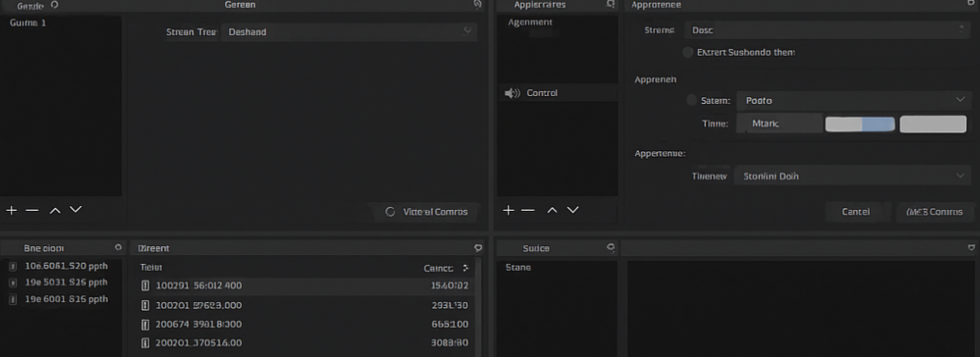Viewport: 980px width, 357px height.
Task: Click the icon in the Gsrute panel header
Action: click(54, 4)
